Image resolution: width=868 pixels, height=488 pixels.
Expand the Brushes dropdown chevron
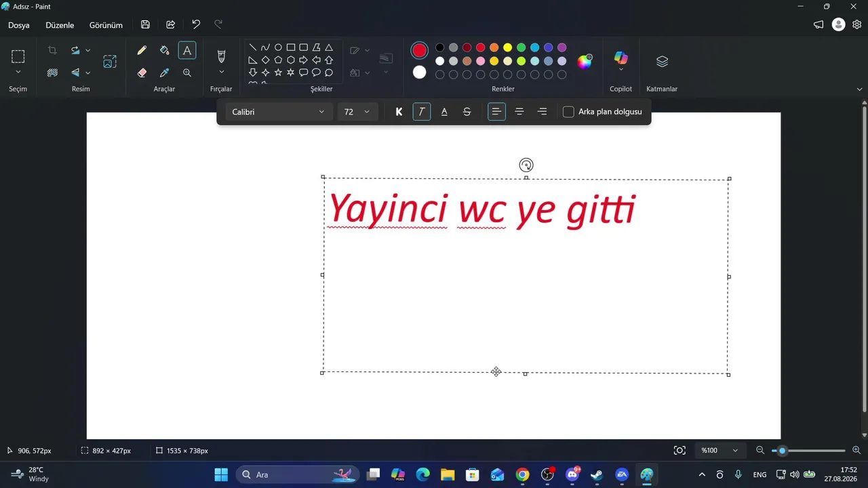tap(221, 72)
